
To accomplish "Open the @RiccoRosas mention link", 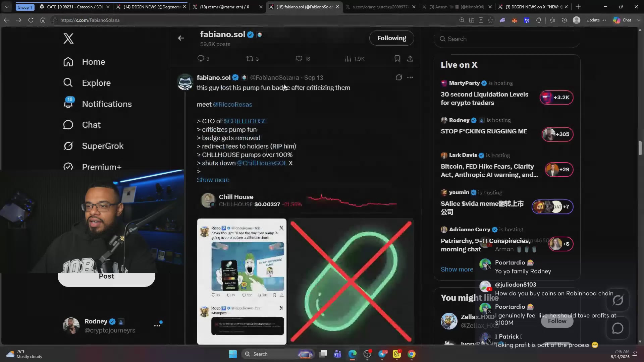I will pyautogui.click(x=232, y=104).
